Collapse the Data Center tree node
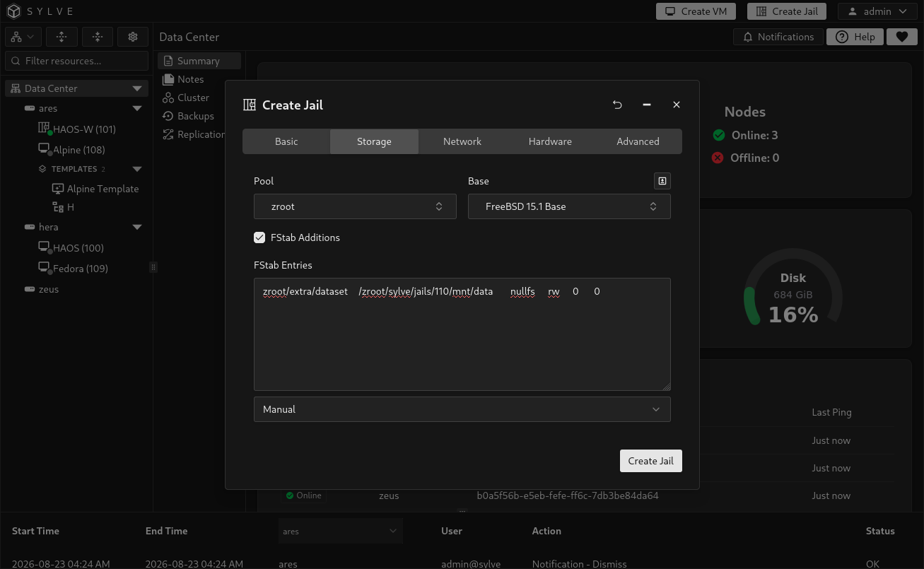The image size is (924, 569). (x=137, y=88)
